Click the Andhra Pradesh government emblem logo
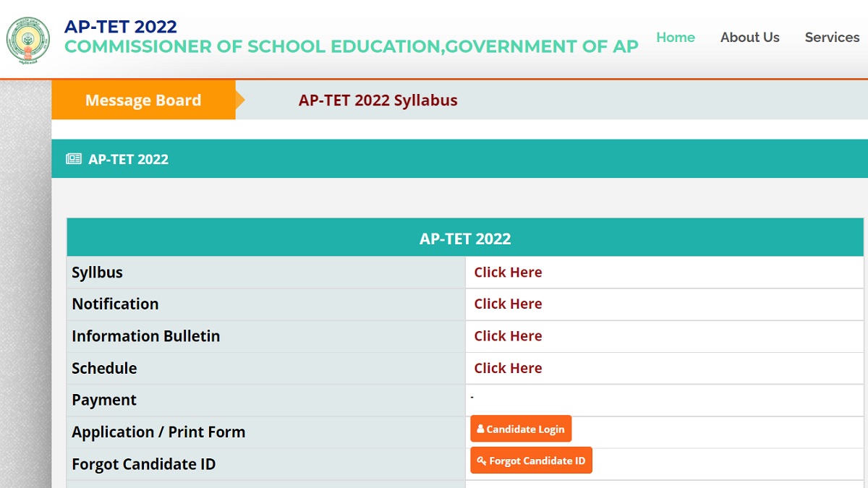The image size is (868, 488). 28,39
